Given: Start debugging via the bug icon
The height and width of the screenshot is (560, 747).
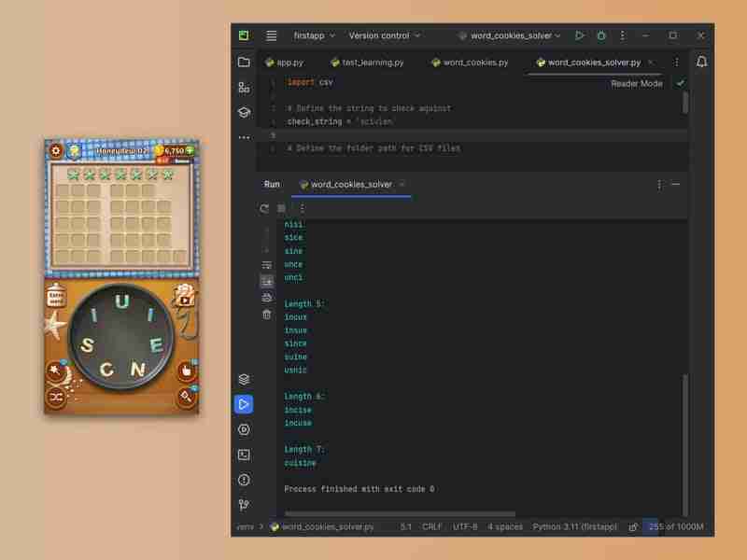Looking at the screenshot, I should 601,35.
